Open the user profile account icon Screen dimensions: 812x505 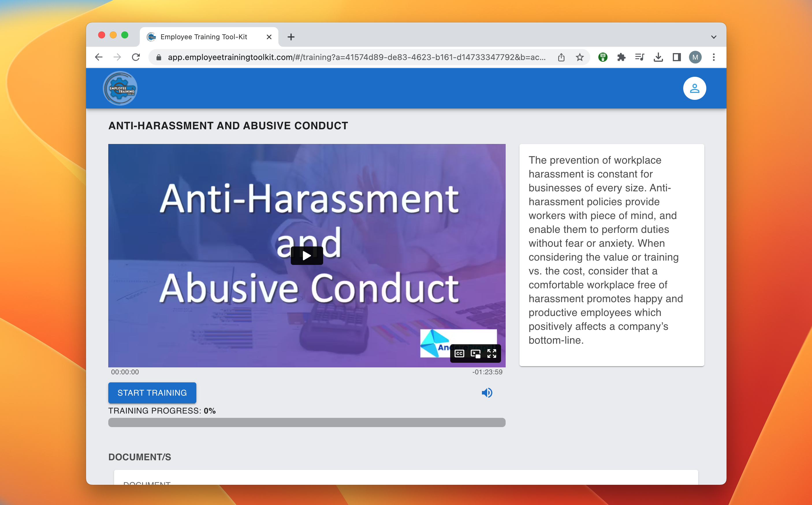pyautogui.click(x=694, y=89)
